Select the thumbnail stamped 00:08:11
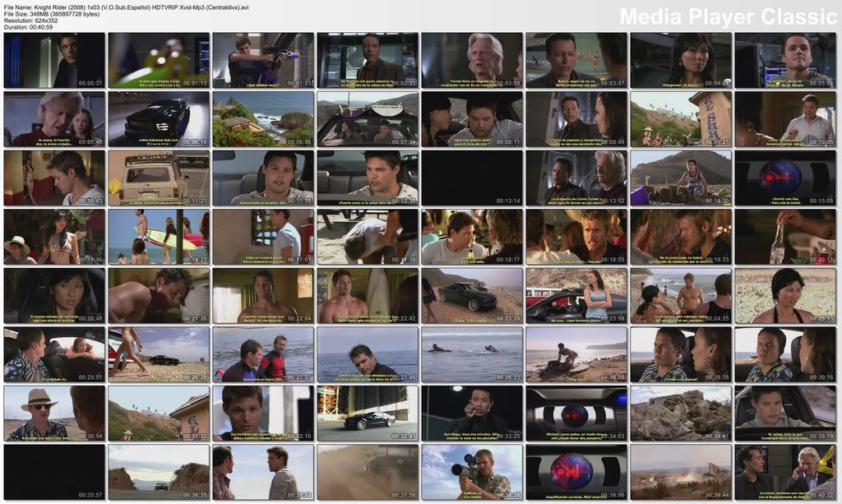 (x=471, y=119)
